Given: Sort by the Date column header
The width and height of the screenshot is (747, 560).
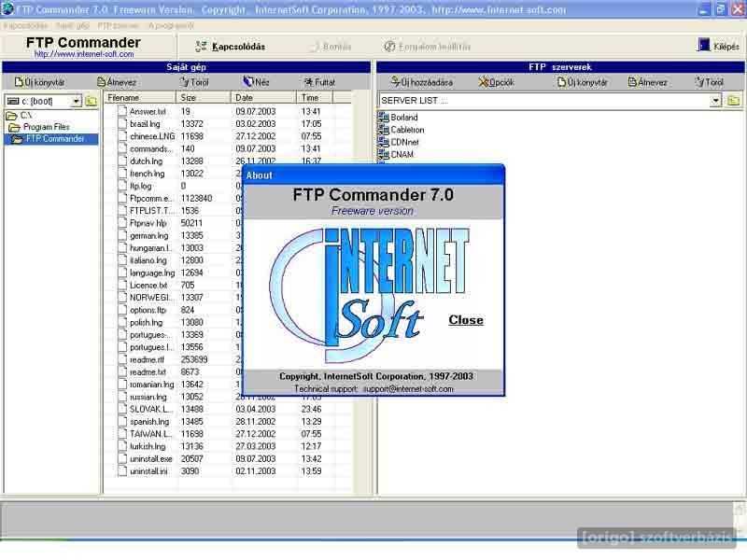Looking at the screenshot, I should [x=264, y=98].
